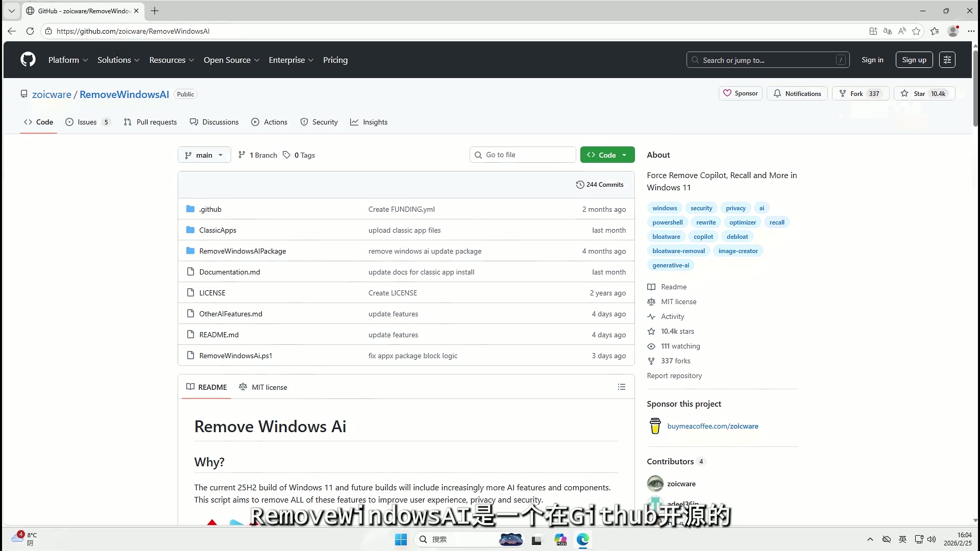Open the 244 Commits history
This screenshot has width=980, height=551.
(x=600, y=185)
